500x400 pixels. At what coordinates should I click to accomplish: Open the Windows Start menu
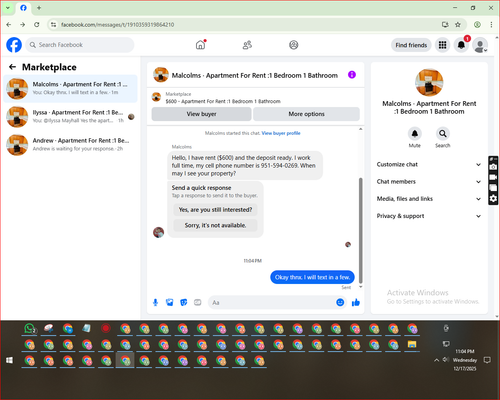coord(10,360)
